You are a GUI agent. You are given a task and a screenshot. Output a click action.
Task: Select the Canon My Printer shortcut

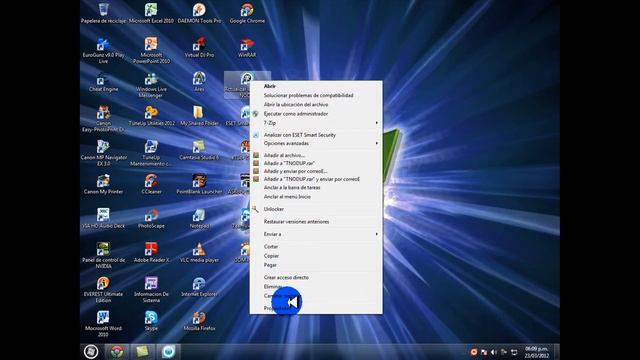(x=103, y=184)
